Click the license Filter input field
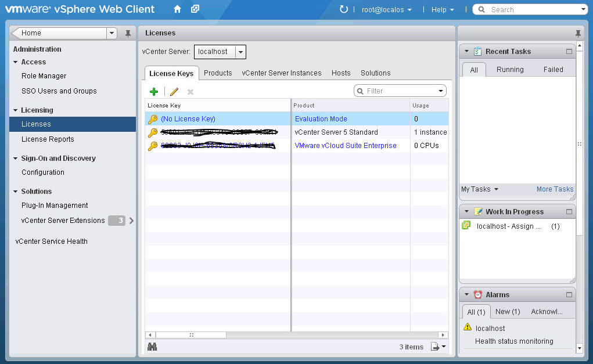593x364 pixels. click(x=401, y=91)
